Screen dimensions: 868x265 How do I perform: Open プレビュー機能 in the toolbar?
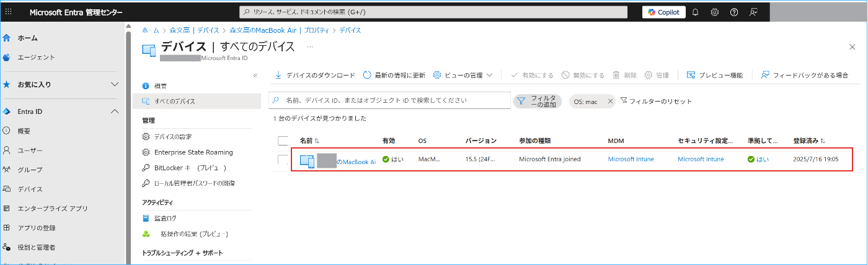[x=714, y=75]
